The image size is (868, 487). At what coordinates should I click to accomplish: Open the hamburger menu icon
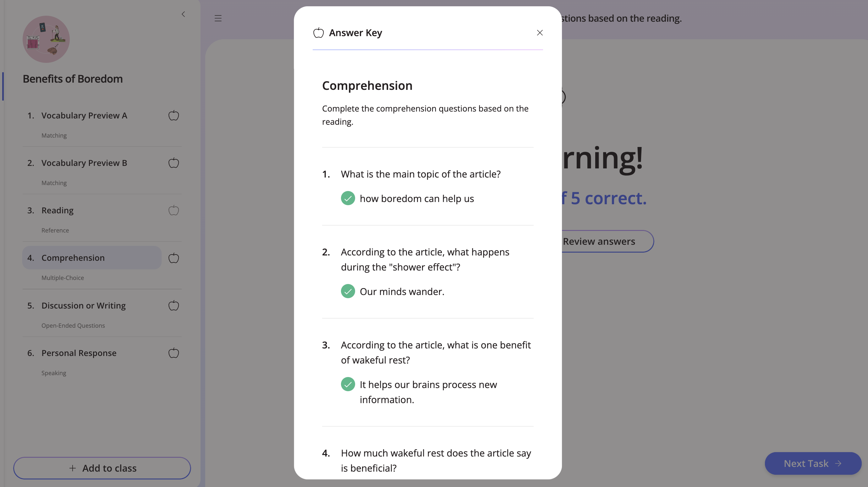tap(218, 18)
